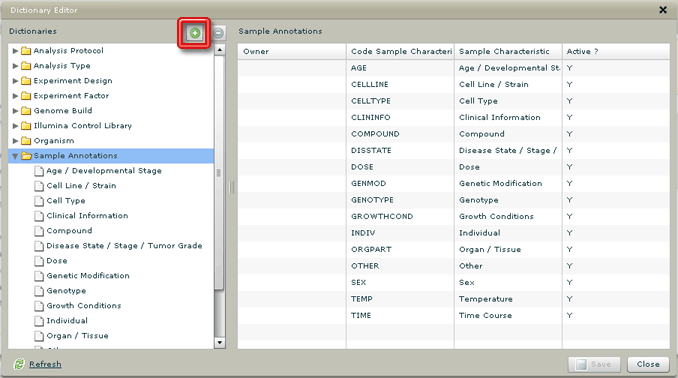This screenshot has height=378, width=678.
Task: Sort by Code Sample Characteristic column header
Action: [400, 51]
